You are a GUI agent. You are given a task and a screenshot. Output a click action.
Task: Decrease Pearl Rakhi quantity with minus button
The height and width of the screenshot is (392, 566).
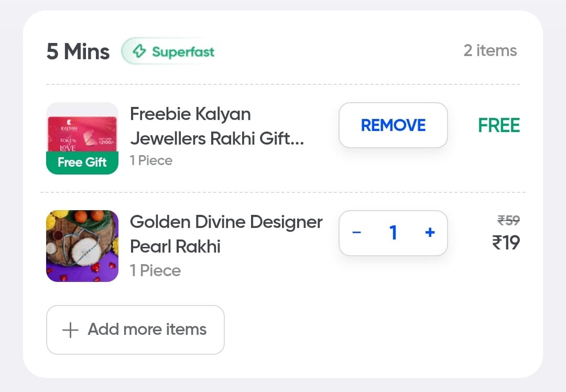357,233
